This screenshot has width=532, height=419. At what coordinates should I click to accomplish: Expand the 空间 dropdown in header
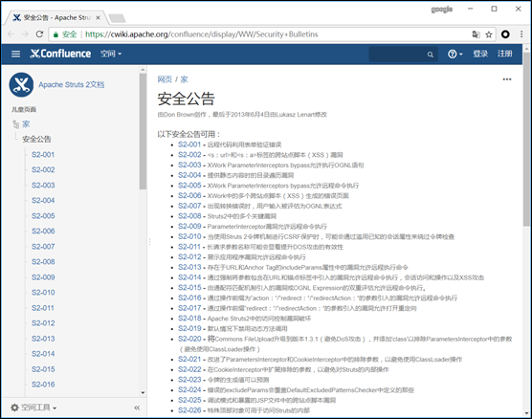(x=111, y=54)
